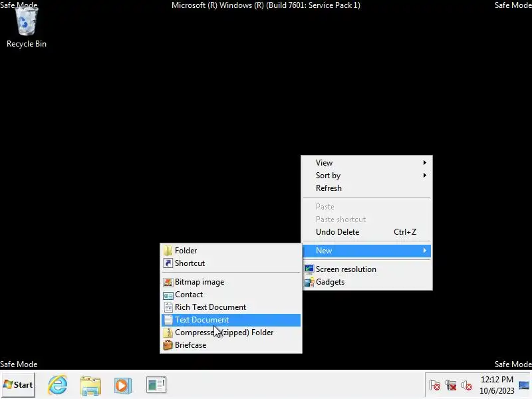Create a new Shortcut
The height and width of the screenshot is (399, 532).
(231, 263)
